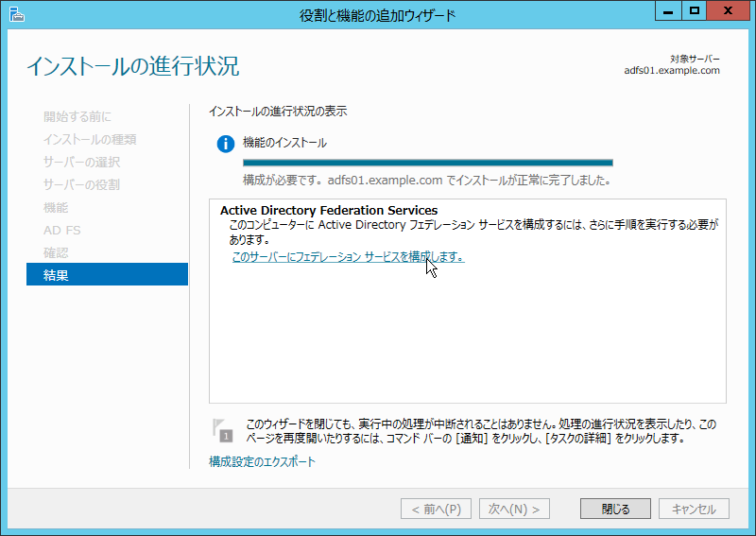Viewport: 756px width, 536px height.
Task: Click the < 前へ(P) button
Action: [x=436, y=509]
